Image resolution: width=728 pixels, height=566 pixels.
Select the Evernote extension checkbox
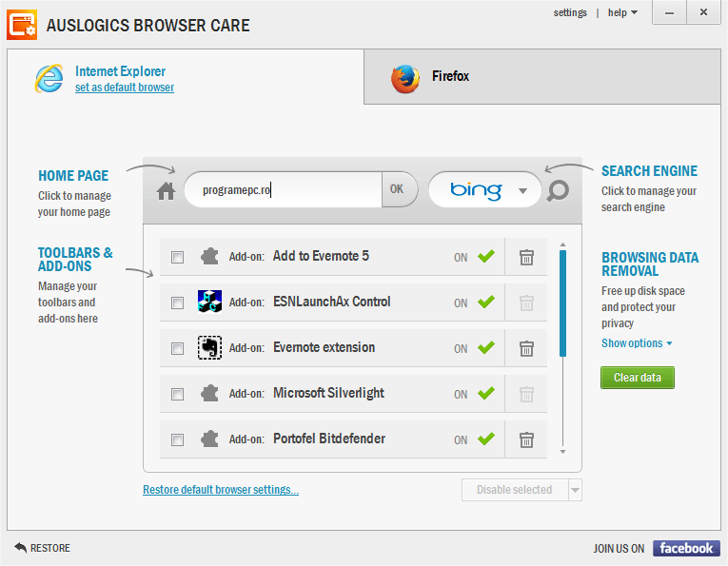(177, 348)
